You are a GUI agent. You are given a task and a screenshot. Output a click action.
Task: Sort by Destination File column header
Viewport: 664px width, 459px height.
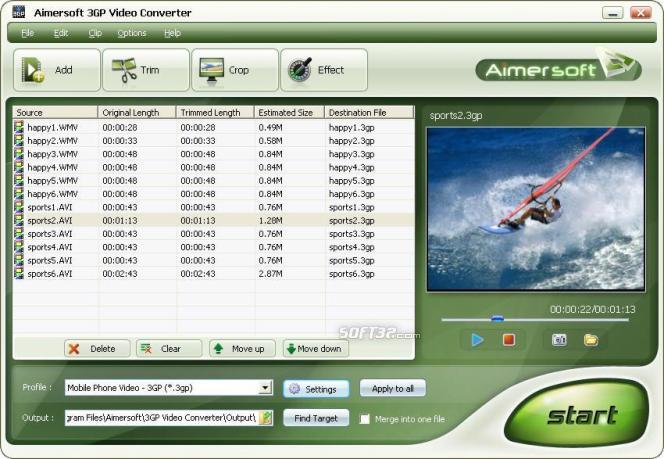coord(369,112)
